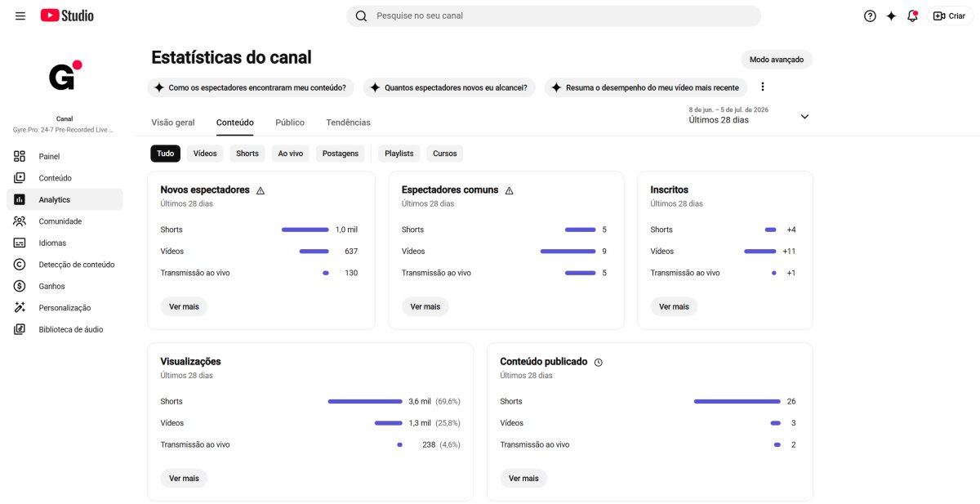980x504 pixels.
Task: Open Ganhos in the sidebar
Action: pyautogui.click(x=65, y=286)
